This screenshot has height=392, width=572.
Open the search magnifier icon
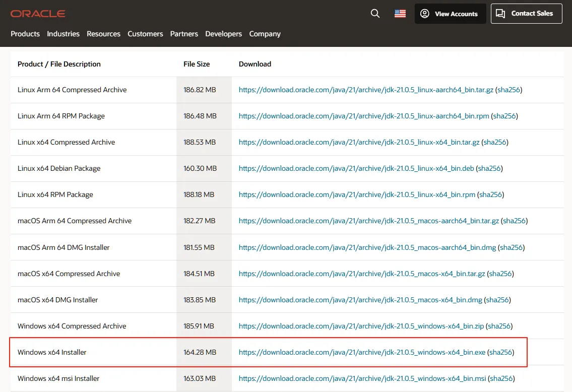click(375, 14)
